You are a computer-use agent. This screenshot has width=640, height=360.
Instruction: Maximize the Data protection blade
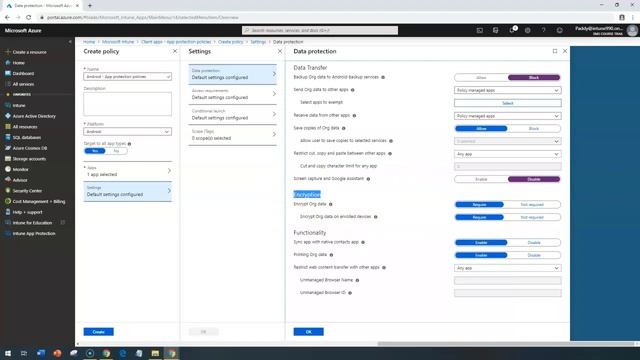point(555,51)
